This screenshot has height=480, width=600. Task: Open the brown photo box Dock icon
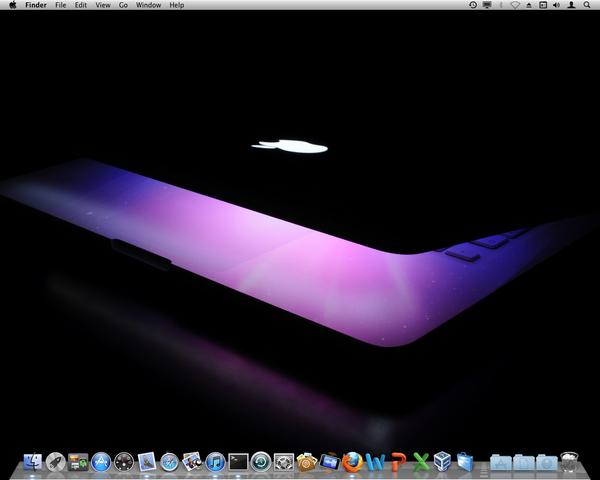click(x=307, y=462)
